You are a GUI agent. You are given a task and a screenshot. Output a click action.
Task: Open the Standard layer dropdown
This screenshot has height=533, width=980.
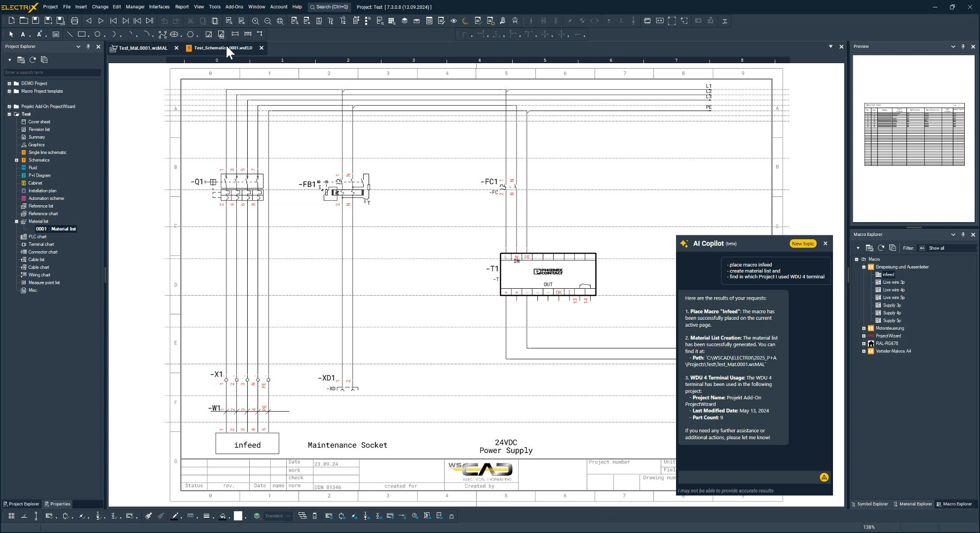288,516
